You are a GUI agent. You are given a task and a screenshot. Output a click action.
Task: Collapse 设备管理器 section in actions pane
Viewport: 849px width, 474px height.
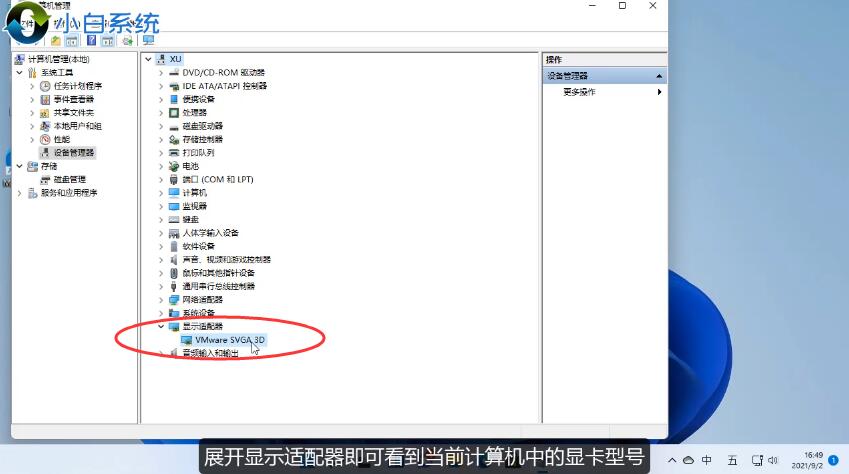pyautogui.click(x=659, y=76)
